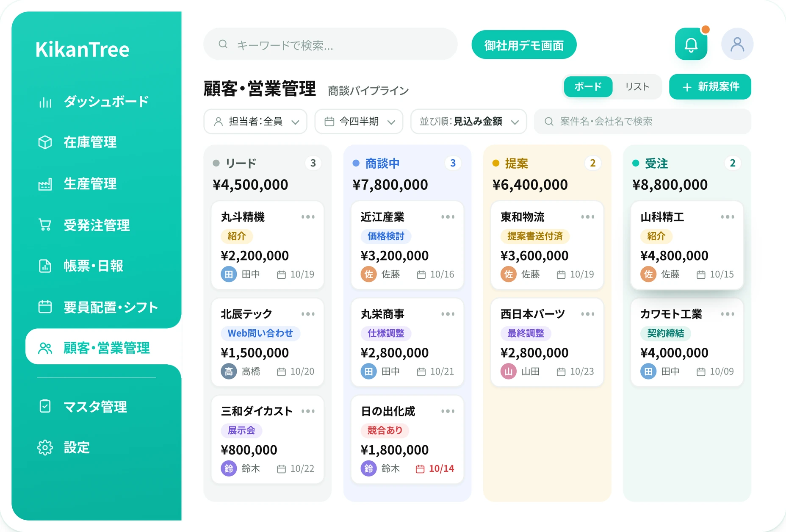Image resolution: width=786 pixels, height=532 pixels.
Task: Click the overdue 10/14 calendar icon
Action: click(420, 469)
